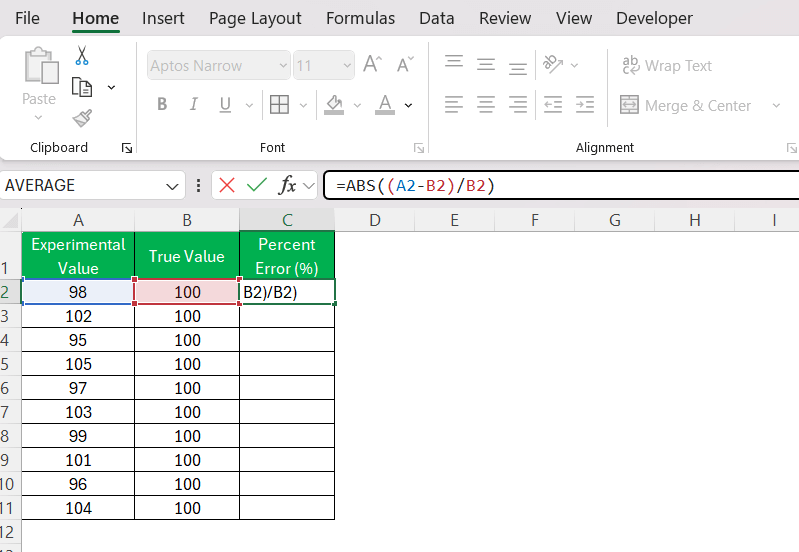The height and width of the screenshot is (552, 799).
Task: Click the Paste clipboard icon
Action: 41,65
